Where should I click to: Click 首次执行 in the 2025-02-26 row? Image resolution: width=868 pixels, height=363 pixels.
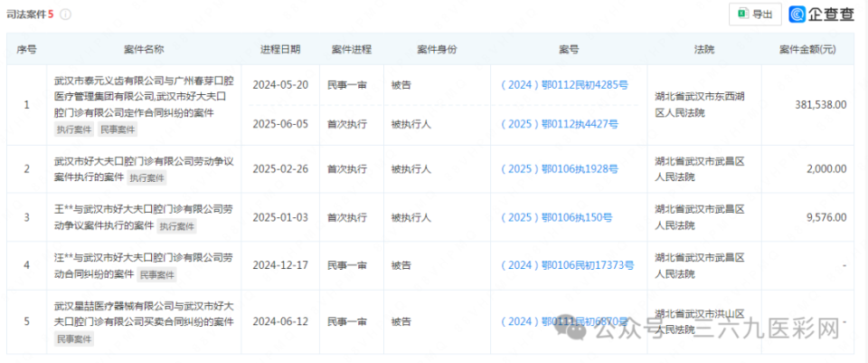346,169
